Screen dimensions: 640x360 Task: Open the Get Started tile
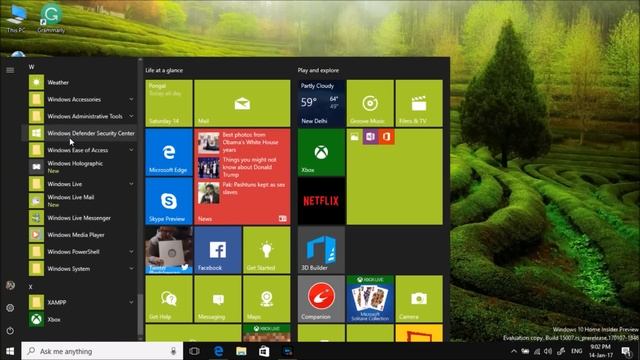[267, 250]
